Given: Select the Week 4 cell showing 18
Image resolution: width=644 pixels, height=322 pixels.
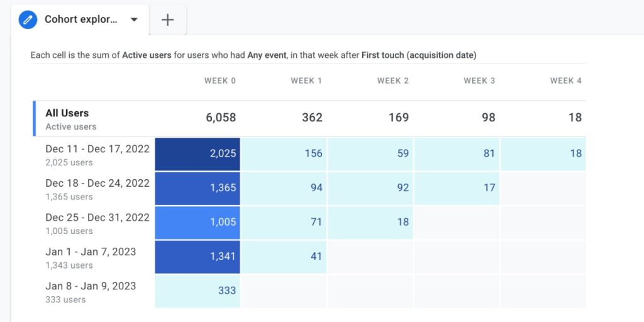Looking at the screenshot, I should tap(543, 153).
